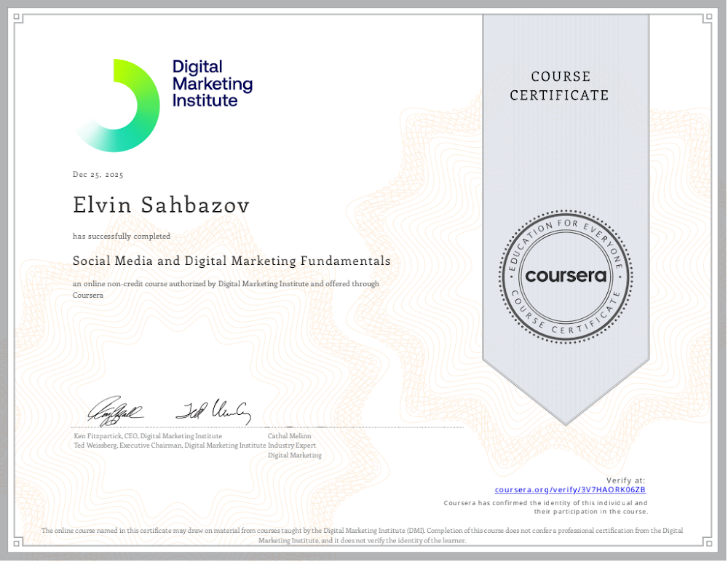
Task: Click Ken Fitzpartick's handwritten signature
Action: click(115, 412)
